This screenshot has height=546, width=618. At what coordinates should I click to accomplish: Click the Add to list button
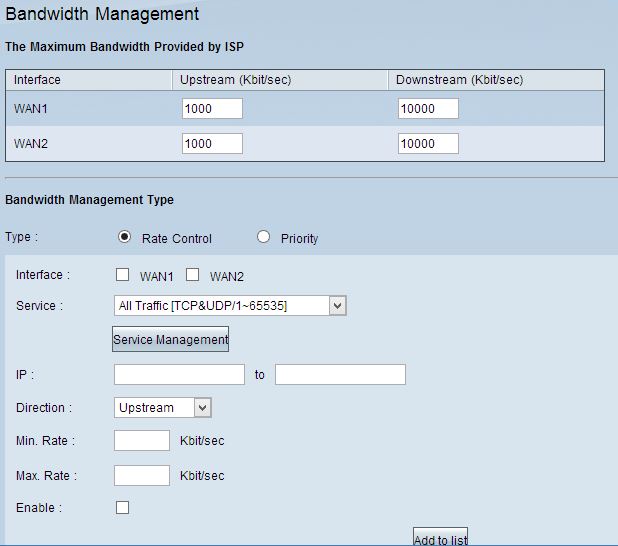click(x=440, y=537)
